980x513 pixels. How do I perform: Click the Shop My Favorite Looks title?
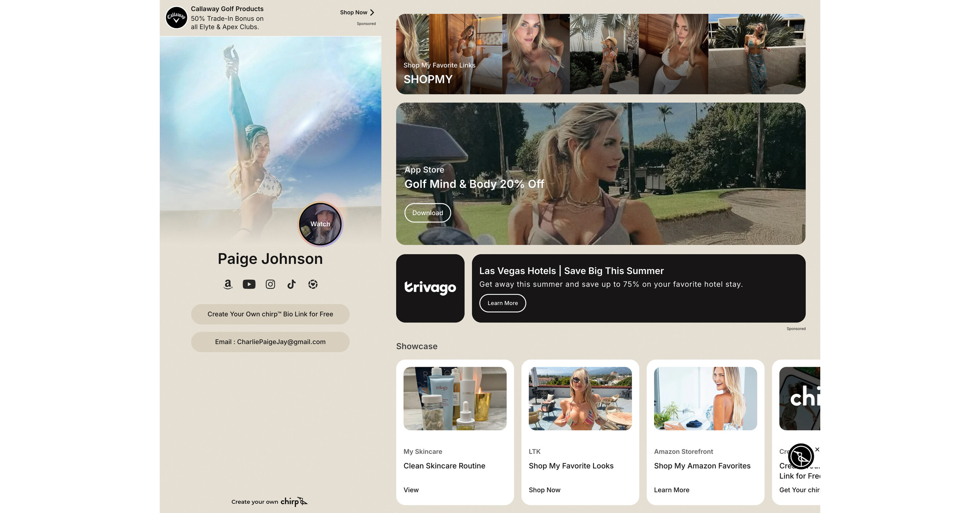click(571, 466)
